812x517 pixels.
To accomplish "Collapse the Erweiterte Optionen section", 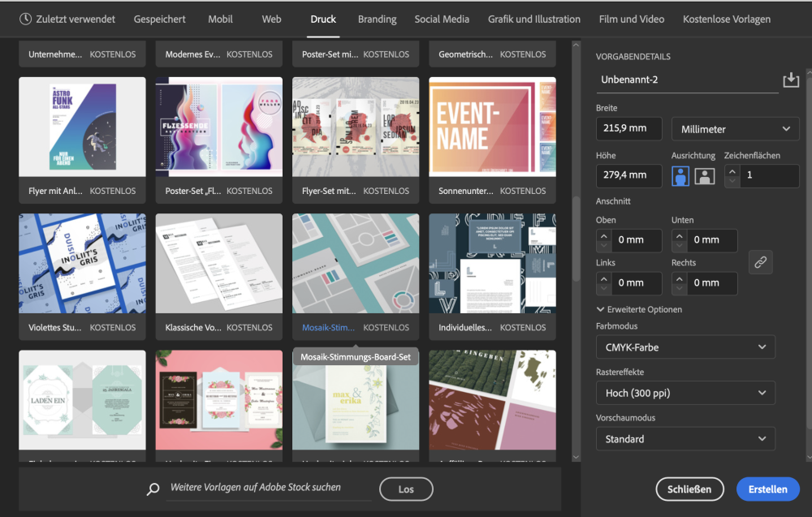I will tap(602, 309).
